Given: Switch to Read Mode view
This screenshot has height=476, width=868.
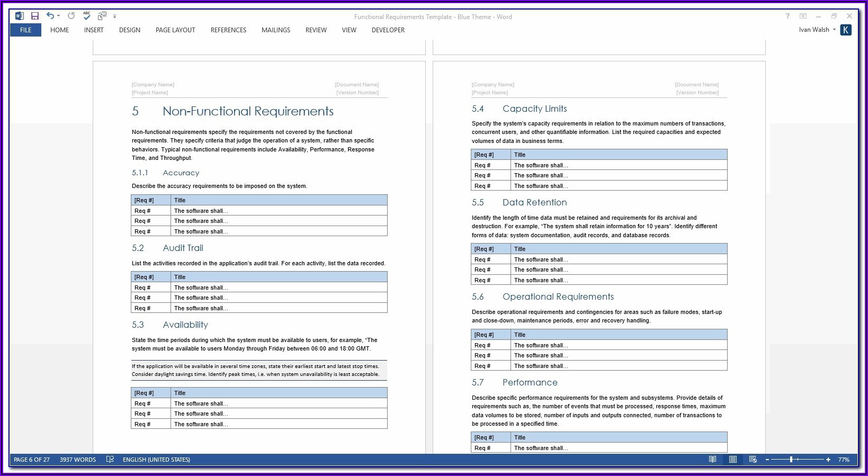Looking at the screenshot, I should 713,460.
